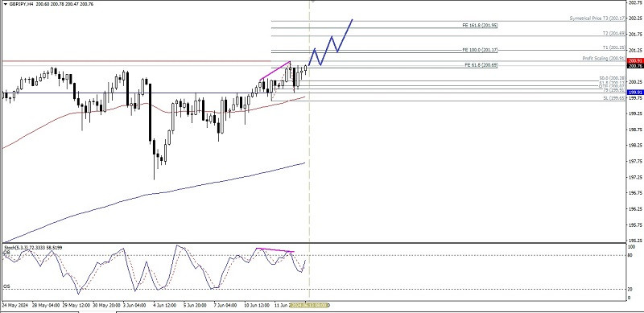644x313 pixels.
Task: Click the 197.25 price scale value
Action: pos(635,178)
